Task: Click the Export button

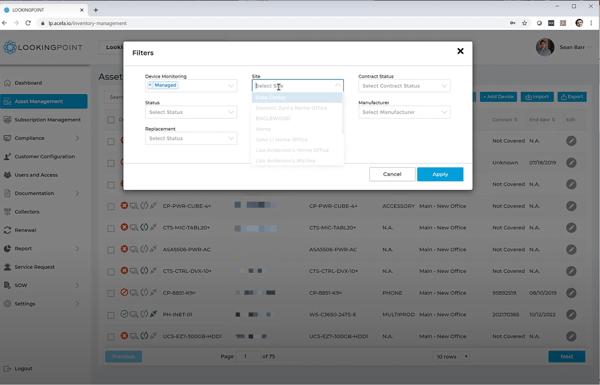Action: (572, 97)
